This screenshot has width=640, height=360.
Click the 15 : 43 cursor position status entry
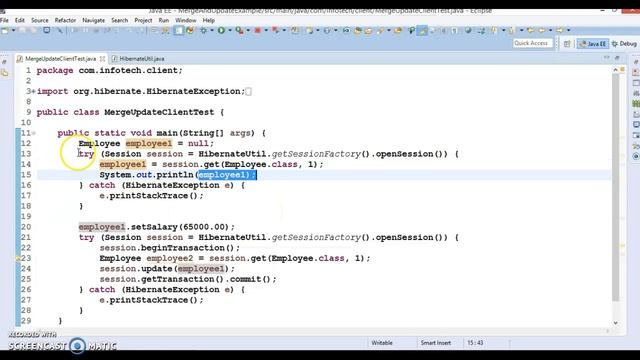point(475,343)
